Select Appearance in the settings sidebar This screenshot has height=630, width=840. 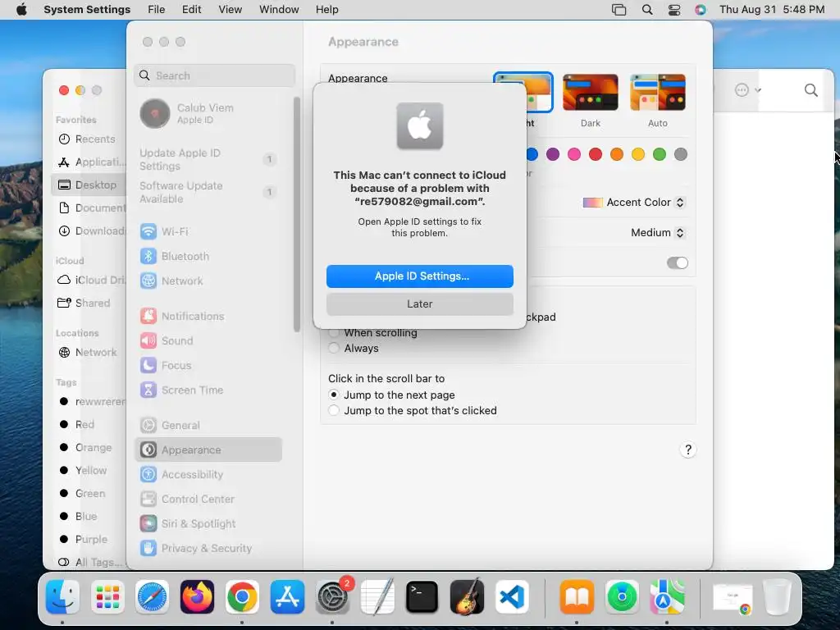click(208, 450)
